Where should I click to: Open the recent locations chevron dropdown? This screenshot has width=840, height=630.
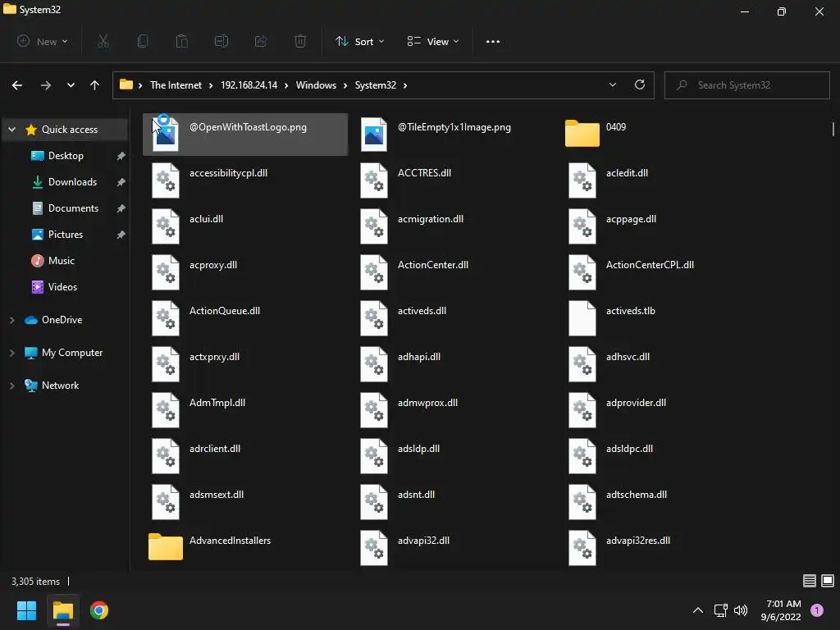pyautogui.click(x=71, y=85)
